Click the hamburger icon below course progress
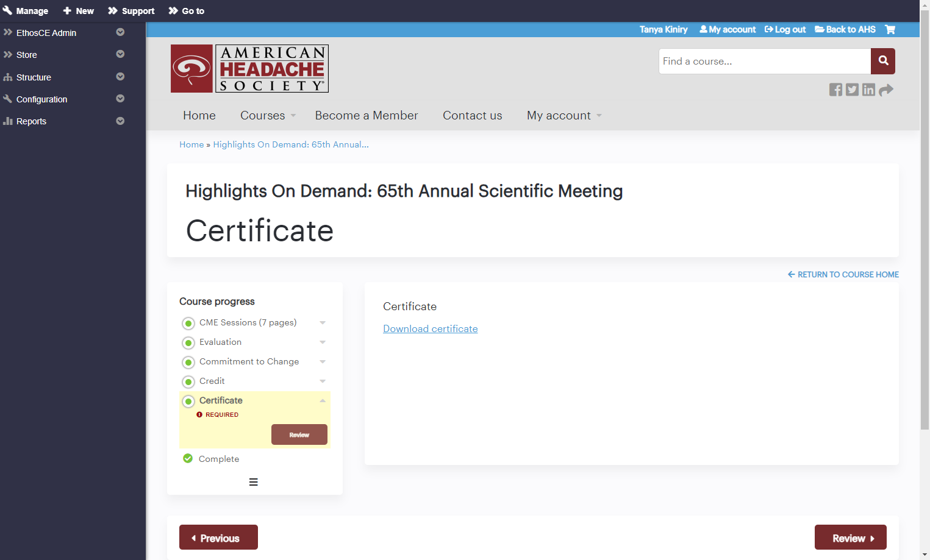 tap(254, 482)
